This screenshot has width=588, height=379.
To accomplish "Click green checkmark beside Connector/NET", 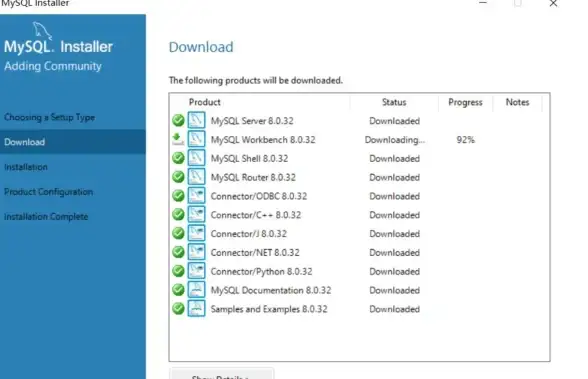I will [x=178, y=252].
